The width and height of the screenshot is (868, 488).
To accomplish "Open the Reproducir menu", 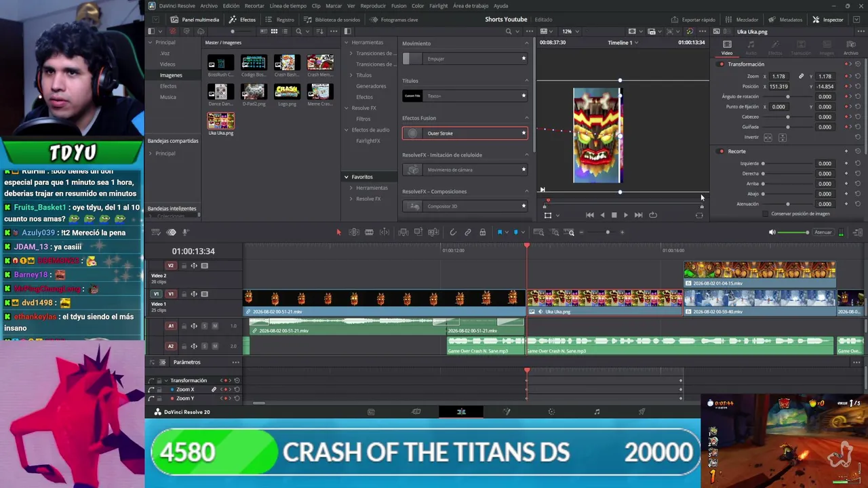I will tap(373, 6).
